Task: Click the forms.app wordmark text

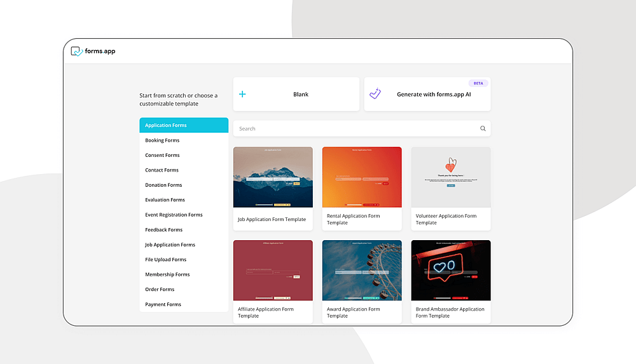Action: click(x=100, y=51)
